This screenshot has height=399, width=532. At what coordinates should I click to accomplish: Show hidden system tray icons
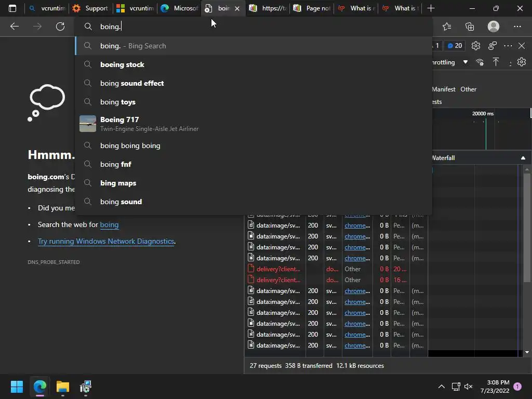click(442, 387)
